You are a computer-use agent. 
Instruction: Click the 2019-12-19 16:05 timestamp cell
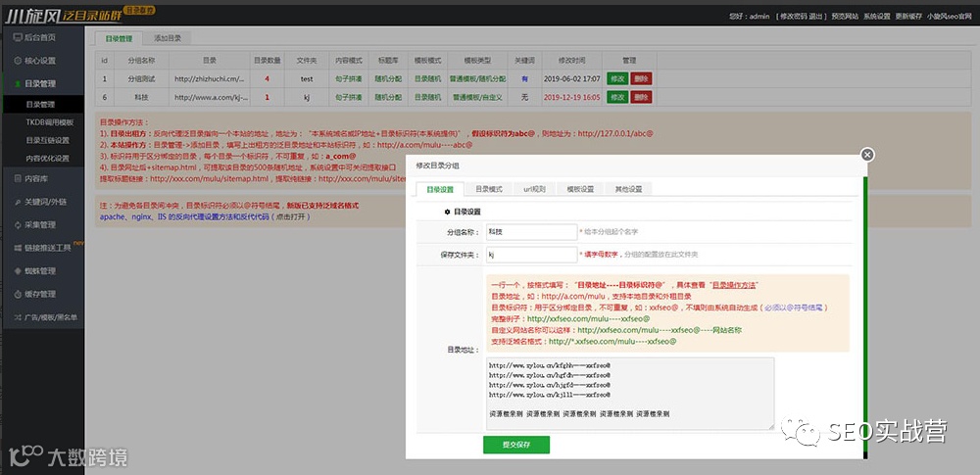pyautogui.click(x=572, y=97)
